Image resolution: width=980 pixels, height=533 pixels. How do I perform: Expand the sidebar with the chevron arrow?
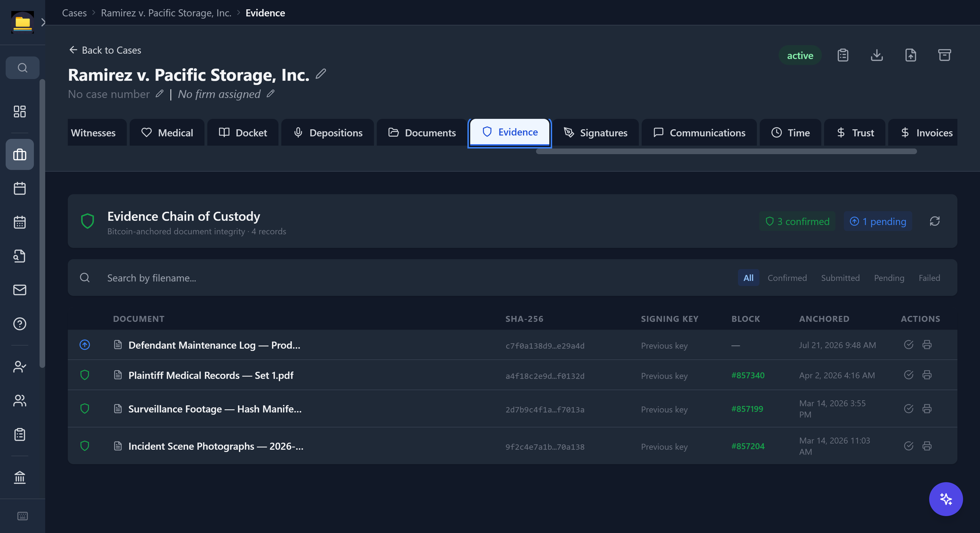point(43,22)
